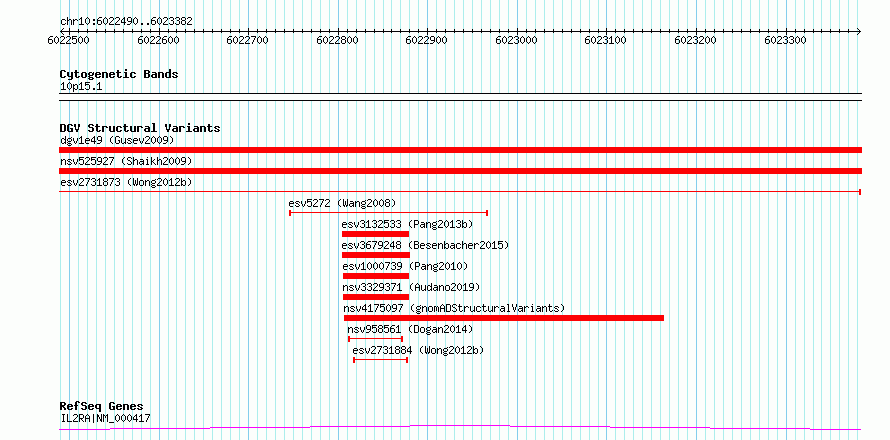Click the 10p15.1 cytogenetic band label
This screenshot has height=440, width=890.
click(x=81, y=87)
